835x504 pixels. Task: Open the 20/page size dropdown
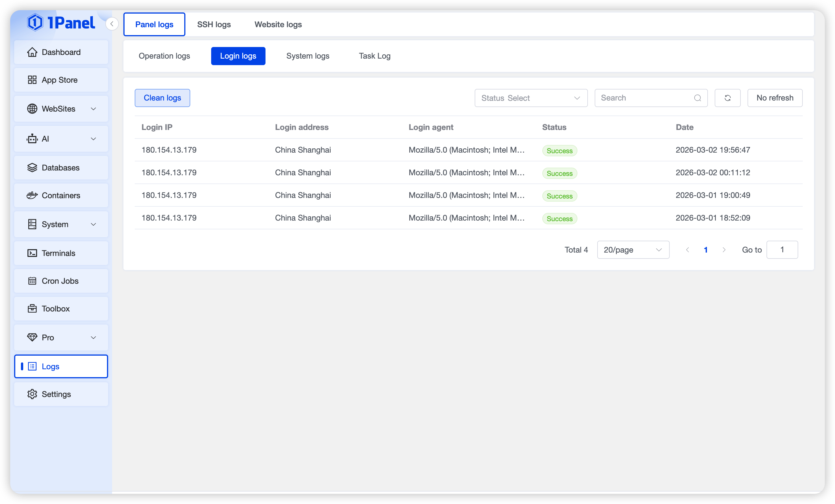[633, 250]
